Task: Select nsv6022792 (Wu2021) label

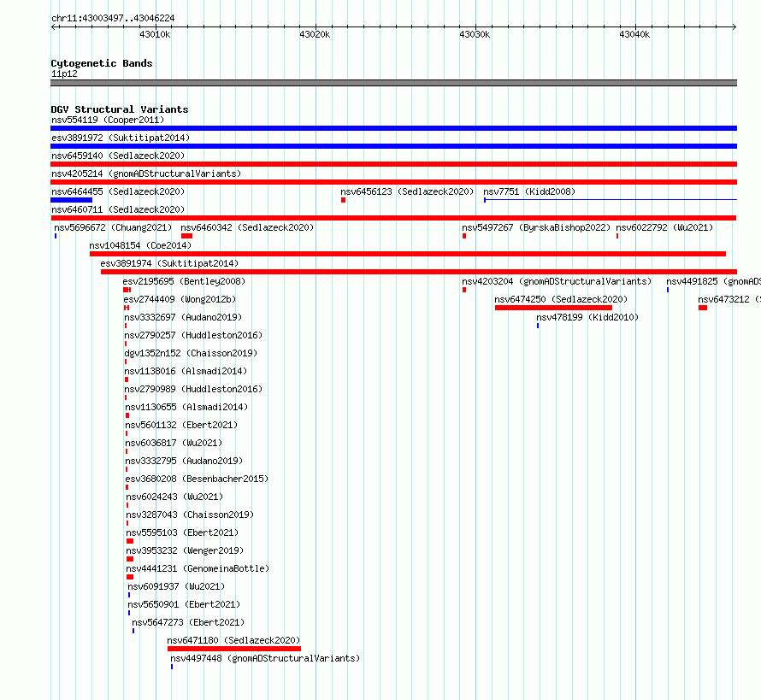Action: (664, 227)
